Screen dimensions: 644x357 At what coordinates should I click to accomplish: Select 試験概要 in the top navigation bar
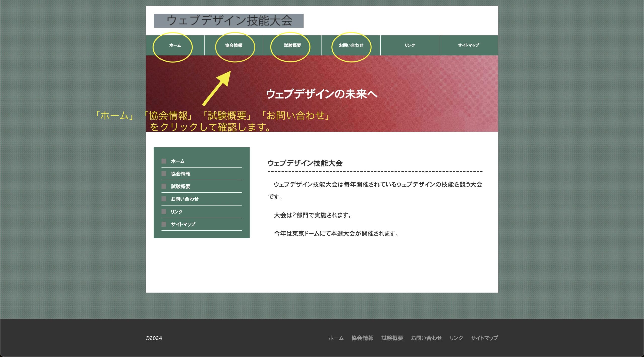292,45
